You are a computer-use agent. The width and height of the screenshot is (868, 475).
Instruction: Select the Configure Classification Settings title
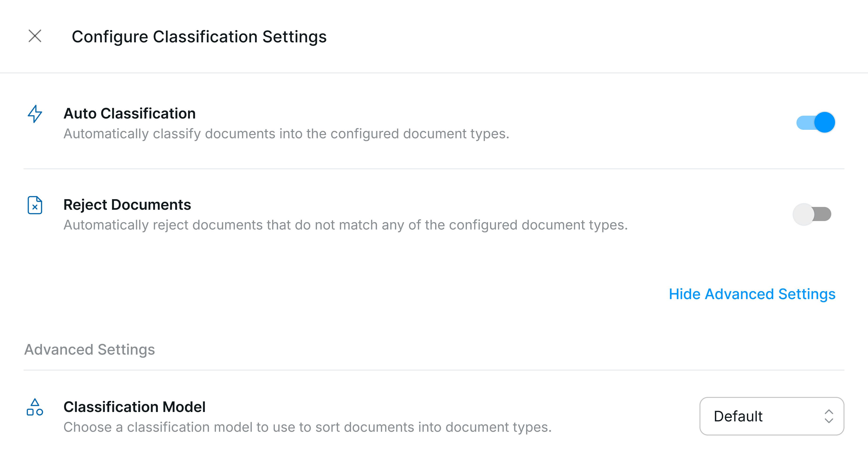[x=199, y=36]
